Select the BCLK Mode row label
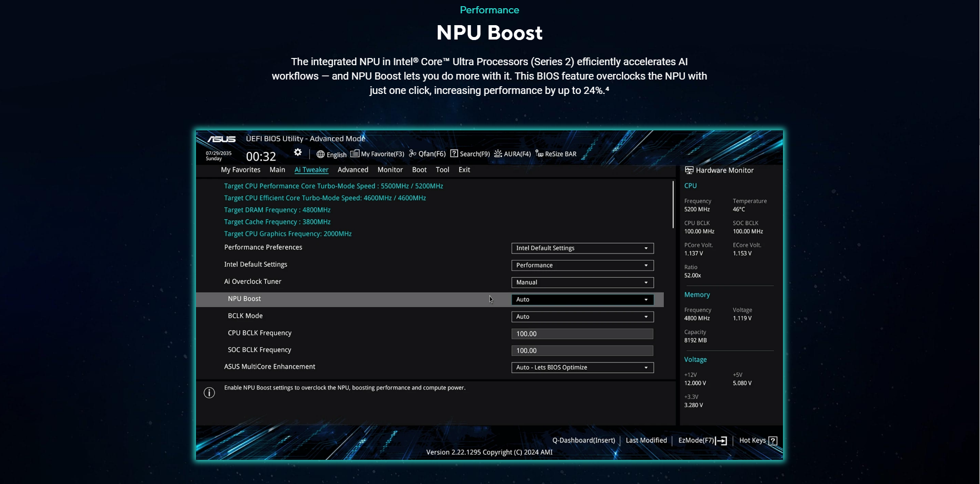Screen dimensions: 980x484 pyautogui.click(x=245, y=316)
